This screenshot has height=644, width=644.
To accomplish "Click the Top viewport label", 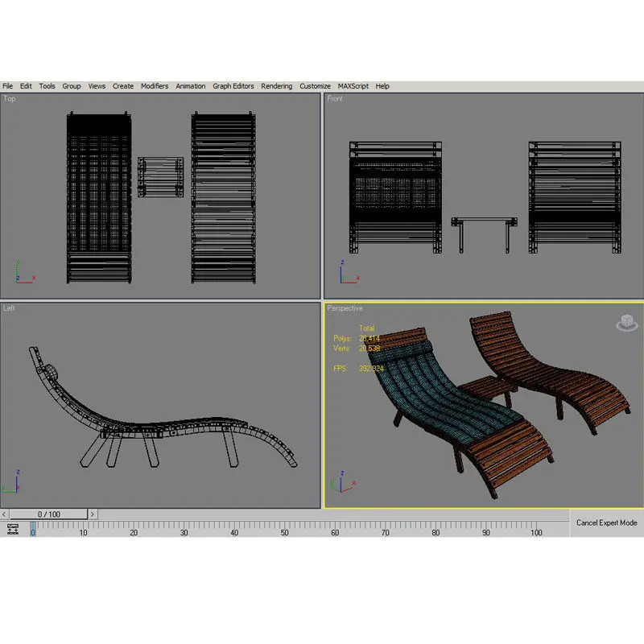I will pos(10,98).
